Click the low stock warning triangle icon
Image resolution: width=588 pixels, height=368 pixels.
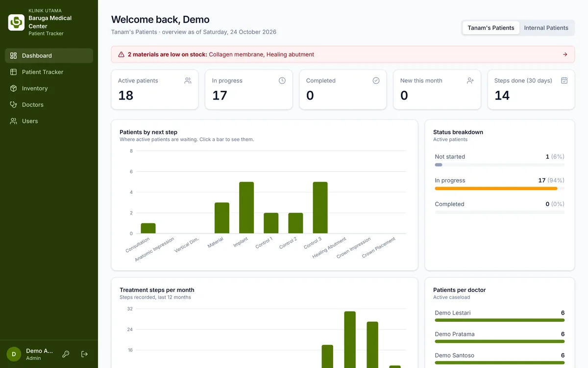[121, 54]
